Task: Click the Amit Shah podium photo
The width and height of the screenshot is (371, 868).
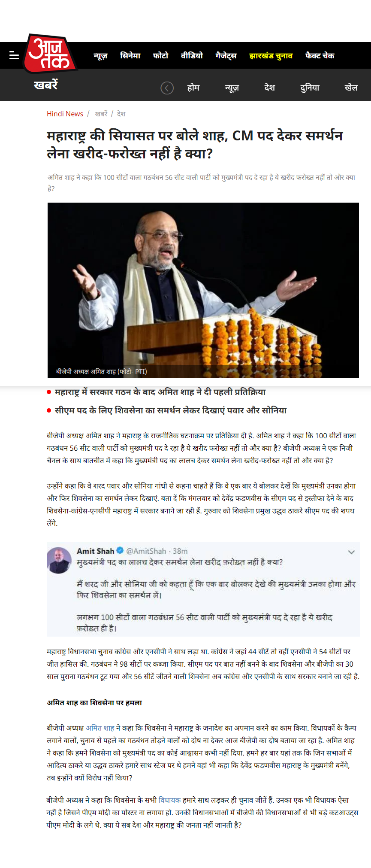Action: point(203,290)
